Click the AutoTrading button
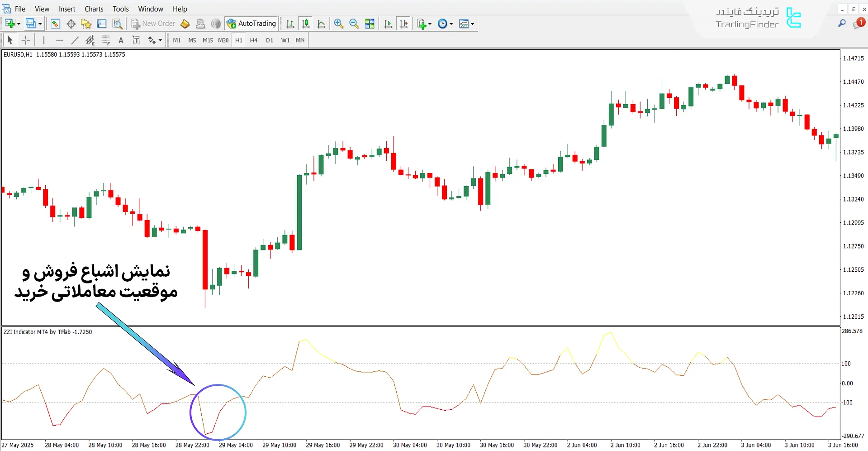The height and width of the screenshot is (451, 868). [251, 24]
